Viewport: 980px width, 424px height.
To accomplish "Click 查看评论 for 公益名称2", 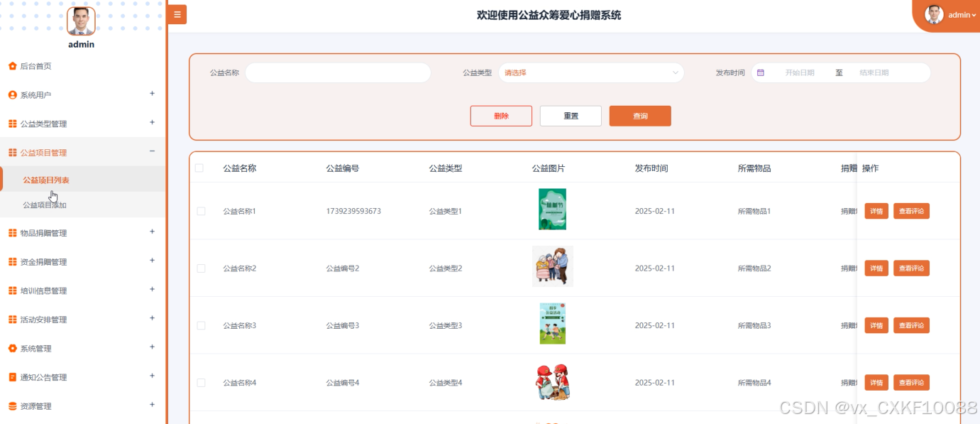I will 911,268.
